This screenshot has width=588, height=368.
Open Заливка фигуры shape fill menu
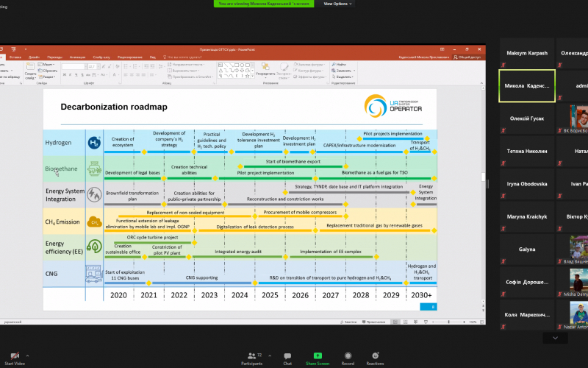(309, 65)
